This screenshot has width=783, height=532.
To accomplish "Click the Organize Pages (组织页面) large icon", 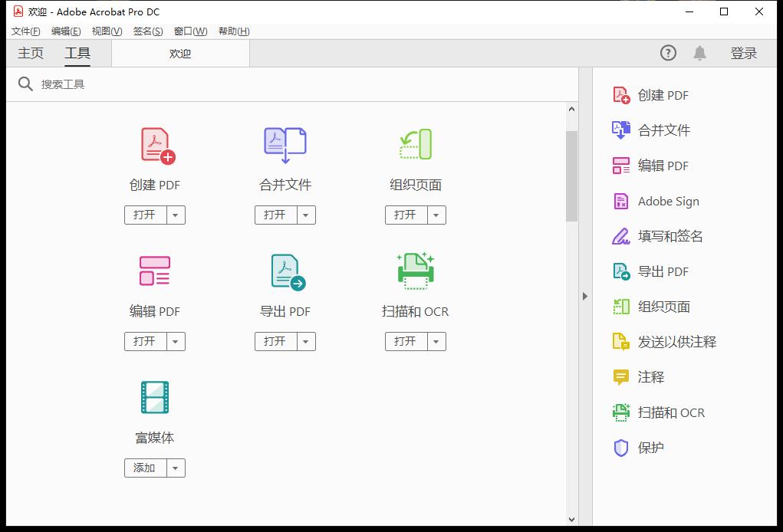I will click(416, 144).
